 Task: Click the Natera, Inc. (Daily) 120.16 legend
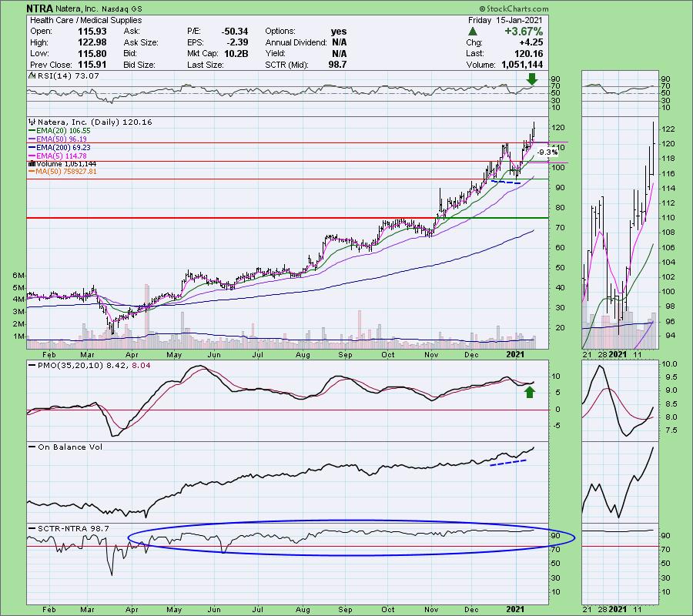pyautogui.click(x=91, y=122)
